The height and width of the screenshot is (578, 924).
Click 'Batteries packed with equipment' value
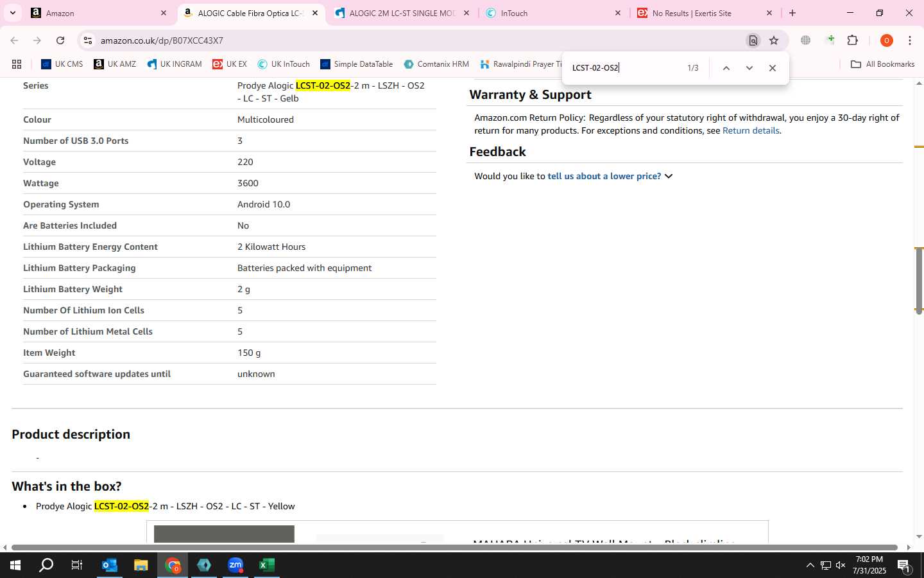[x=304, y=268]
